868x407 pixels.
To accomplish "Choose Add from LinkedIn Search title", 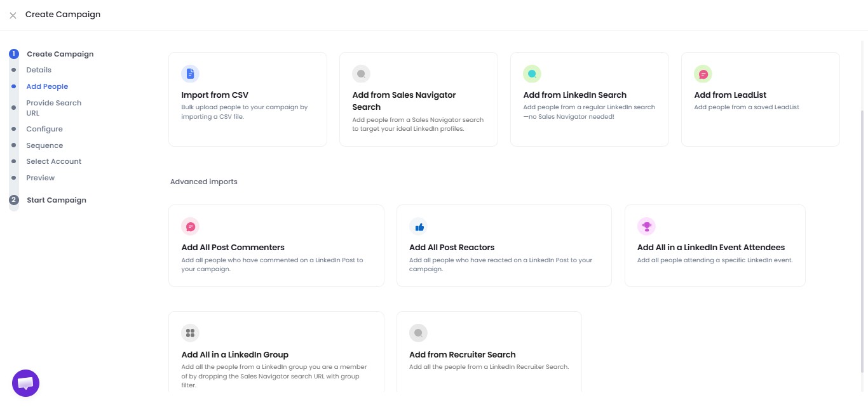I will click(574, 95).
